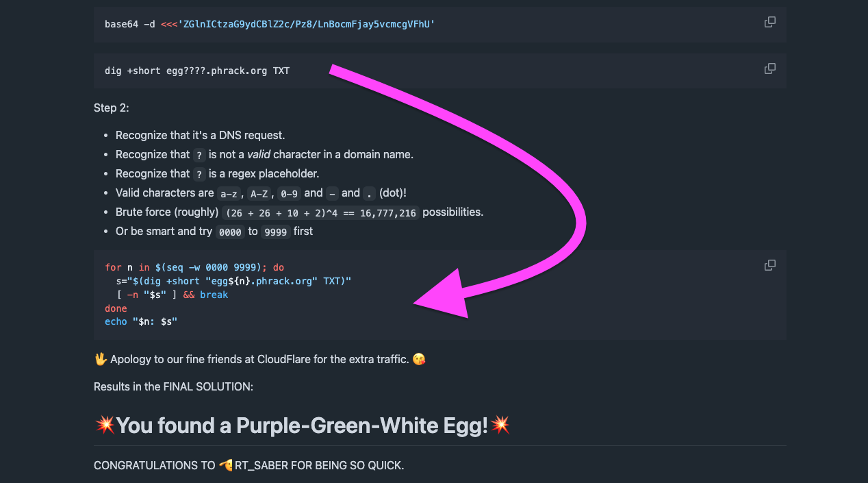Click the "echo" line in the script

(141, 321)
